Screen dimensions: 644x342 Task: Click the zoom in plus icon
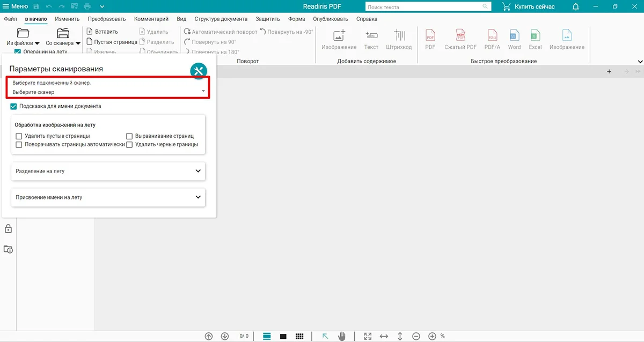tap(432, 336)
